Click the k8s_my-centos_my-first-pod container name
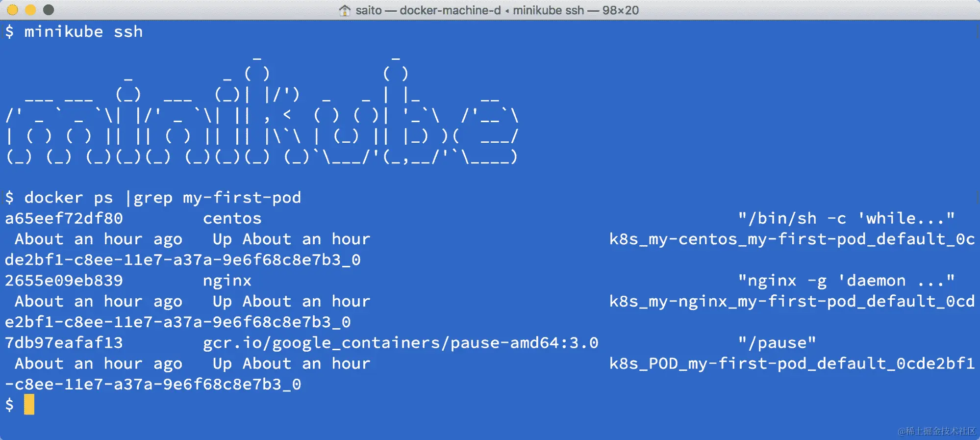Screen dimensions: 980x440 792,239
